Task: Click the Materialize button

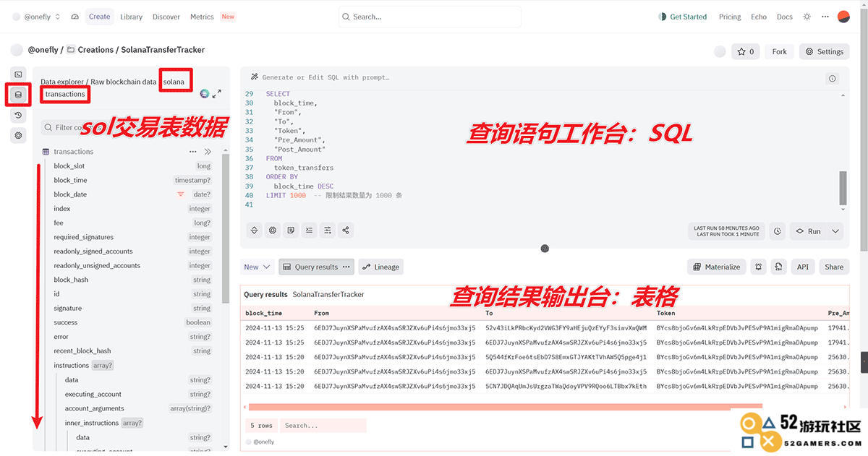Action: point(717,267)
